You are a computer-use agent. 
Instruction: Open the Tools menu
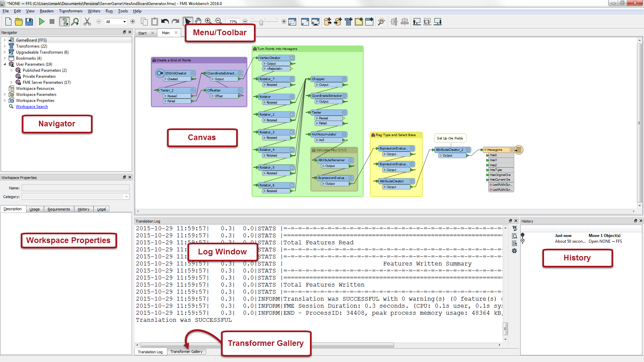tap(123, 11)
